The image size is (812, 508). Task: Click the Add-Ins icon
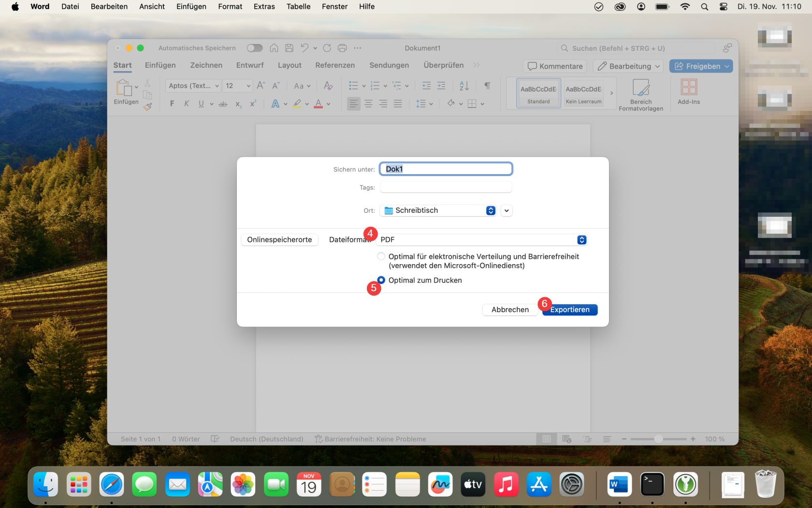click(689, 92)
